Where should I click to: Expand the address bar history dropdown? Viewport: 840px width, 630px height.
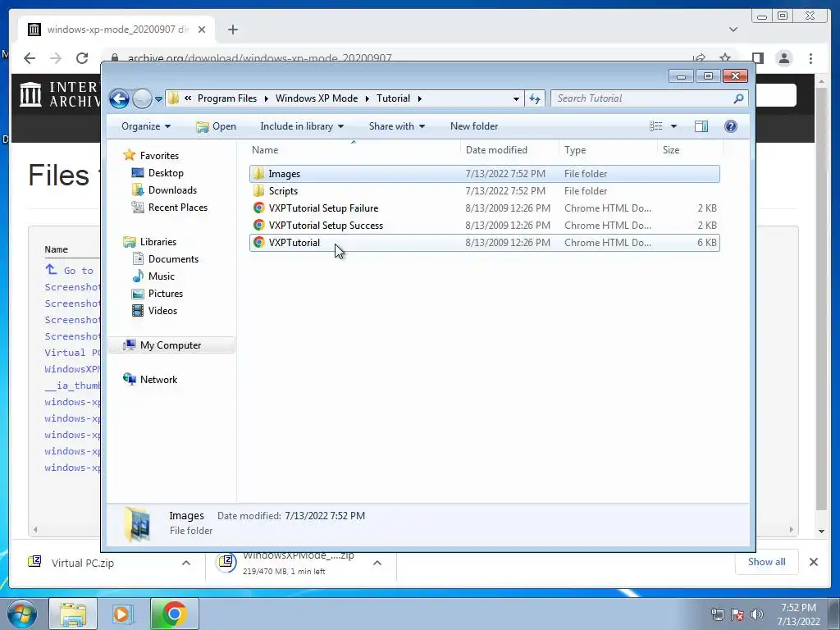pos(516,99)
